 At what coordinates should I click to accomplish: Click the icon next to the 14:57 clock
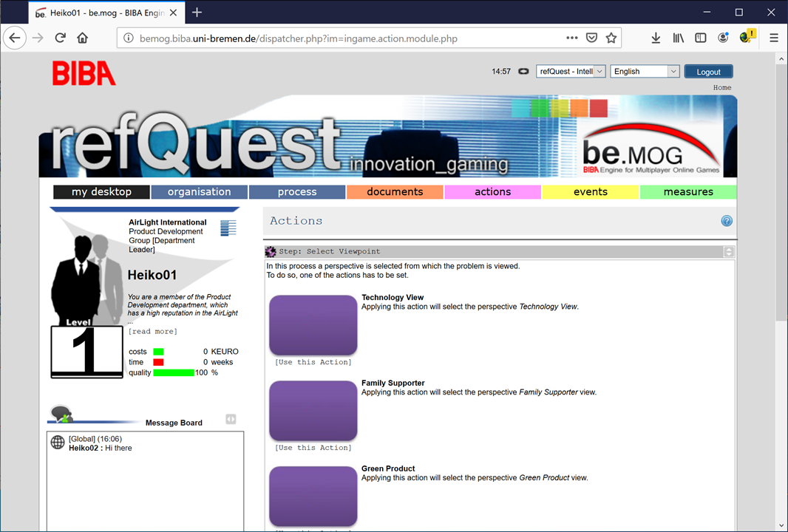point(523,72)
